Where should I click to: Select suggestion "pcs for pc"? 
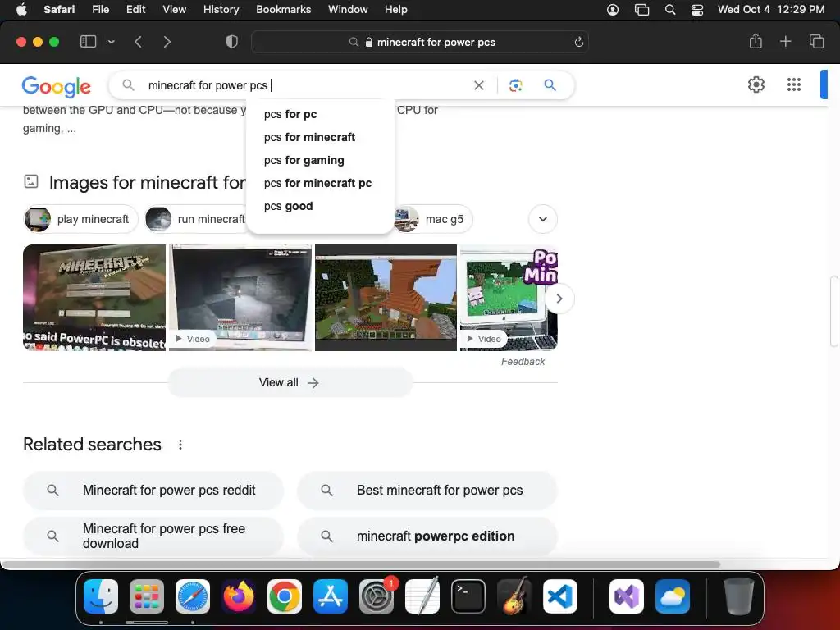[321, 114]
